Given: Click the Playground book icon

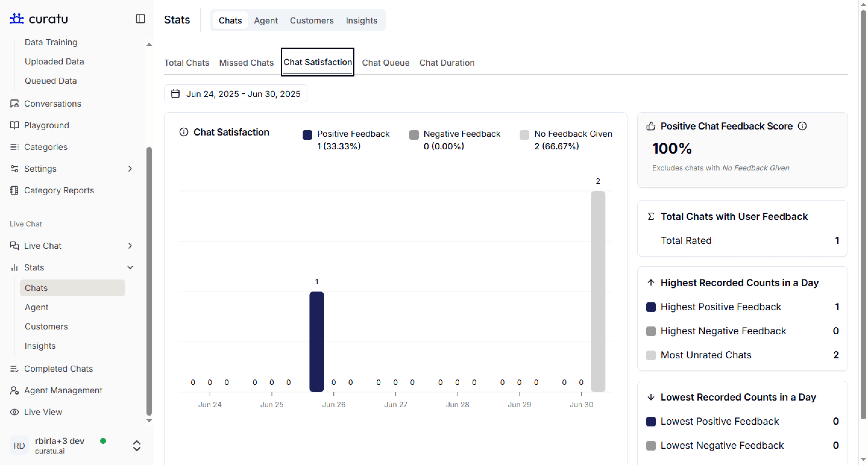Looking at the screenshot, I should point(14,125).
